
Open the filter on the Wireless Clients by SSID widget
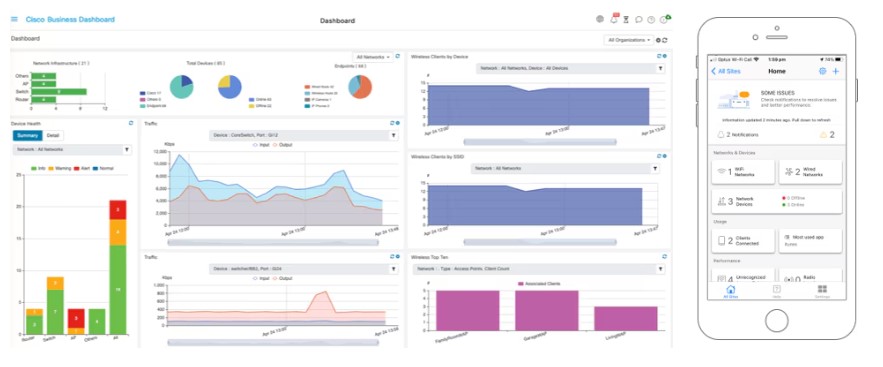(x=656, y=168)
